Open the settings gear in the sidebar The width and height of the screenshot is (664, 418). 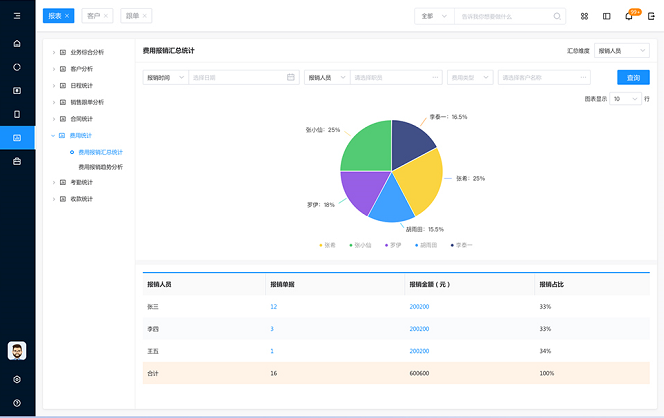coord(17,380)
